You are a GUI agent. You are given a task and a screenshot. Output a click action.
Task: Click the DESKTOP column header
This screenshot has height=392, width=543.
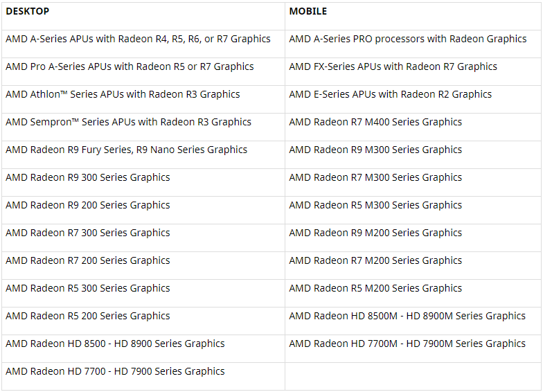tap(27, 12)
